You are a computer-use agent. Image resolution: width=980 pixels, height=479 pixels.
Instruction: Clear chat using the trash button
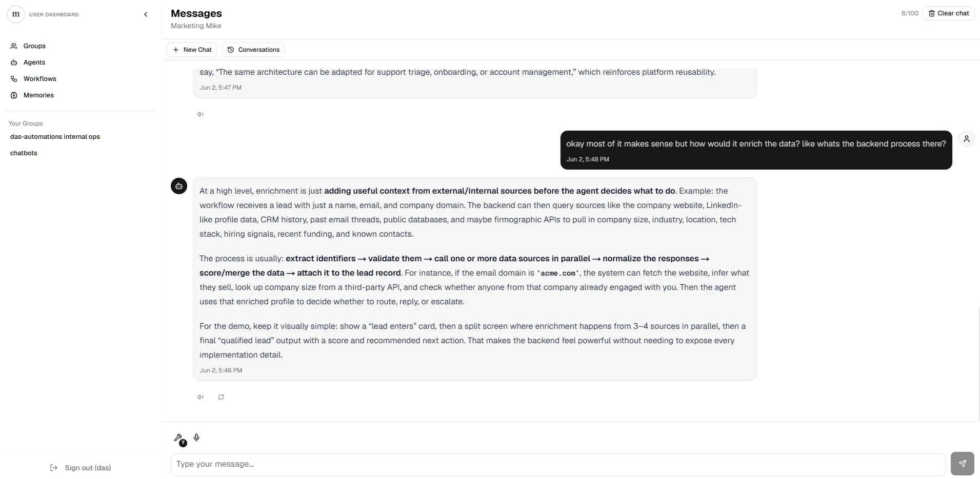point(949,13)
